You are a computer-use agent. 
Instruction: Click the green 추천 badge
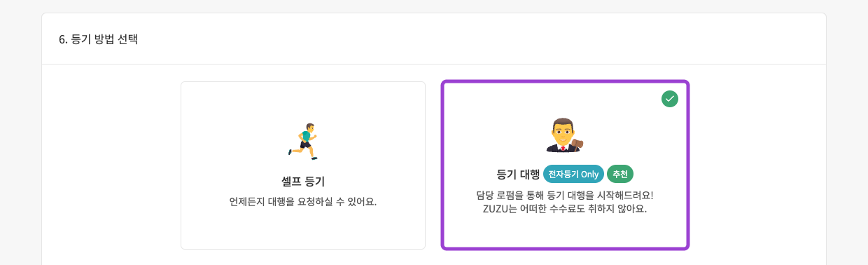[620, 174]
